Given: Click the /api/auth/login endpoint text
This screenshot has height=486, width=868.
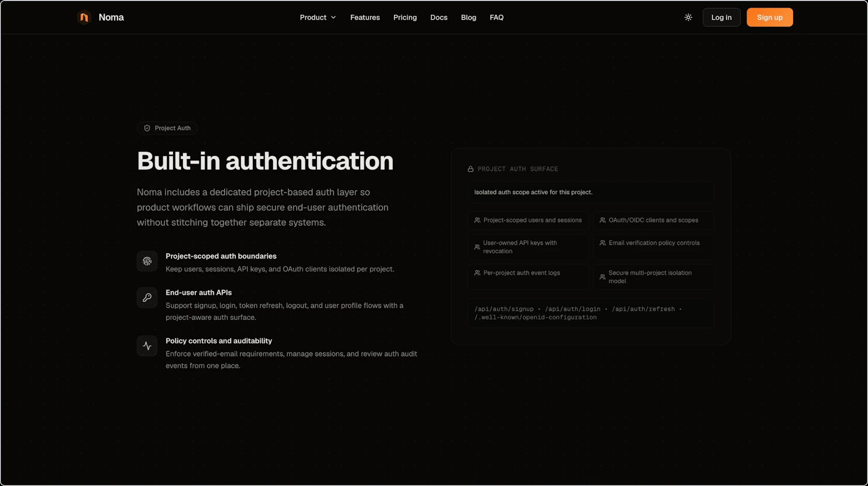Looking at the screenshot, I should (x=572, y=309).
